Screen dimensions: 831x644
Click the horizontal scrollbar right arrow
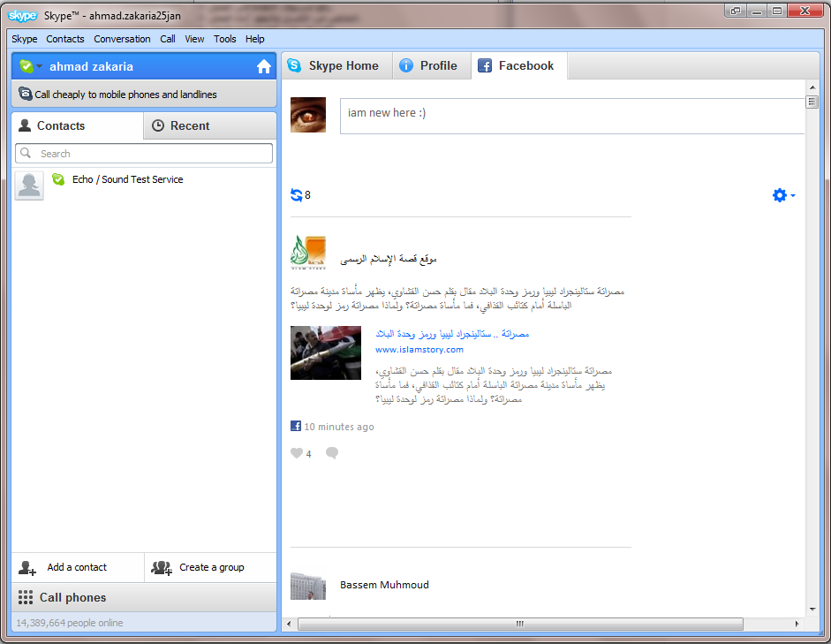[797, 624]
